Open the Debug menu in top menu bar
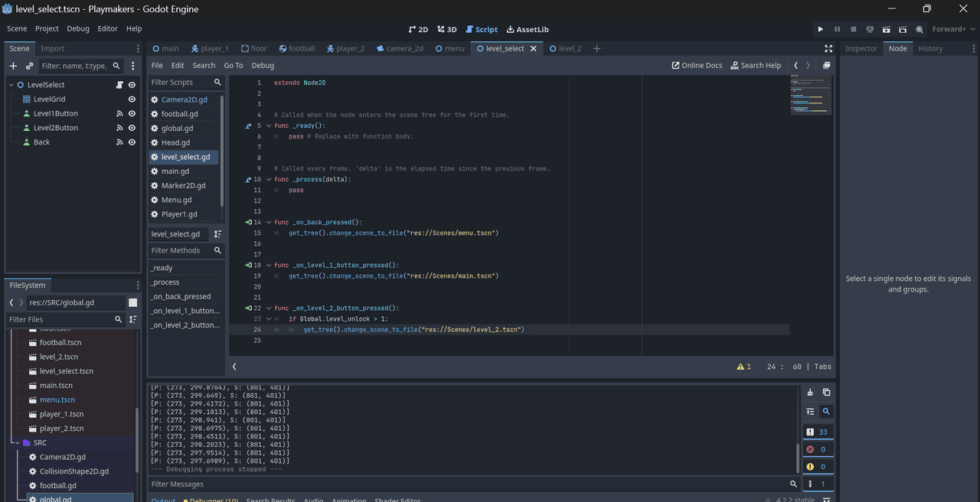This screenshot has height=502, width=980. tap(78, 29)
